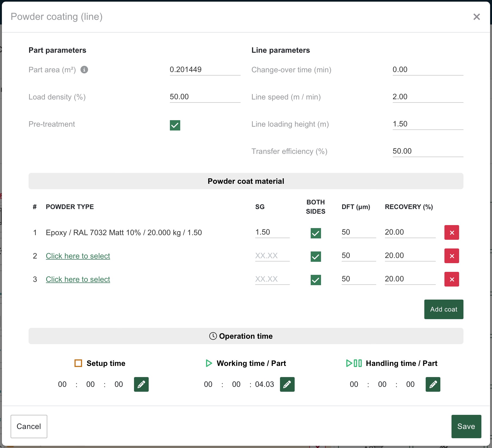
Task: Focus the Line speed input field
Action: pos(428,97)
